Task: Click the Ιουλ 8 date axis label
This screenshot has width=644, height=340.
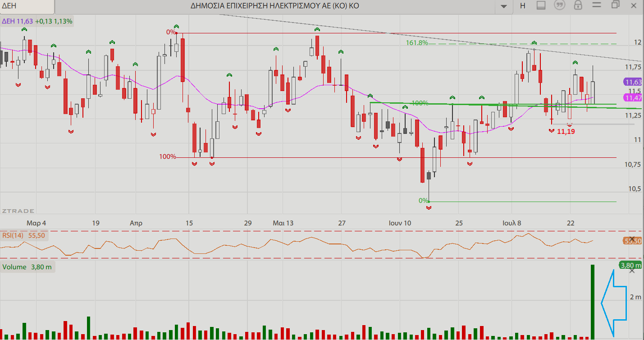Action: coord(512,223)
